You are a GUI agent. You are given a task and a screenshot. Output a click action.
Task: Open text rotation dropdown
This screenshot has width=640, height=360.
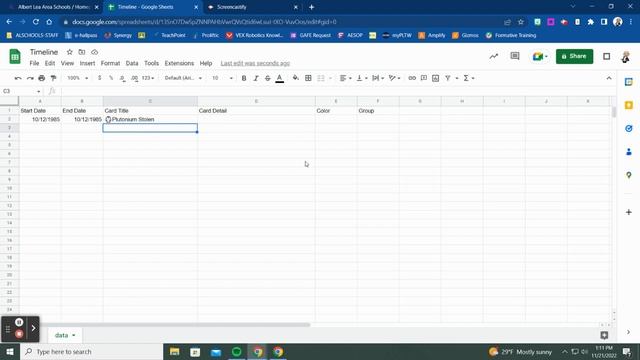click(x=394, y=78)
